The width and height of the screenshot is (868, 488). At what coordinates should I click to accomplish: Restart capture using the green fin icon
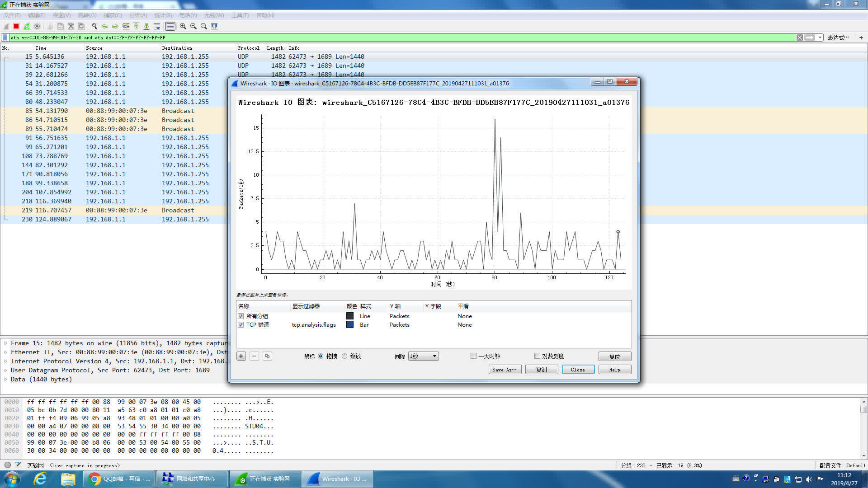[27, 26]
